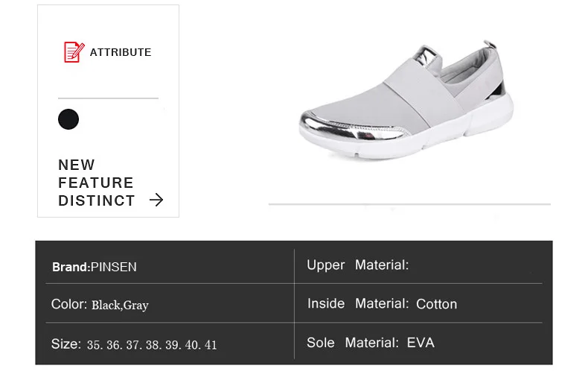Click the Upper Material label
Viewport: 588px width, 389px height.
tap(357, 265)
